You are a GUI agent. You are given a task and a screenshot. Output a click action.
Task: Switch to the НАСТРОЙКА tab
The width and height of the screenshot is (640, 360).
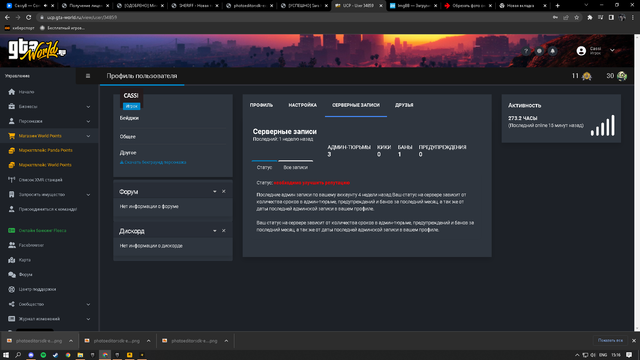(x=302, y=105)
